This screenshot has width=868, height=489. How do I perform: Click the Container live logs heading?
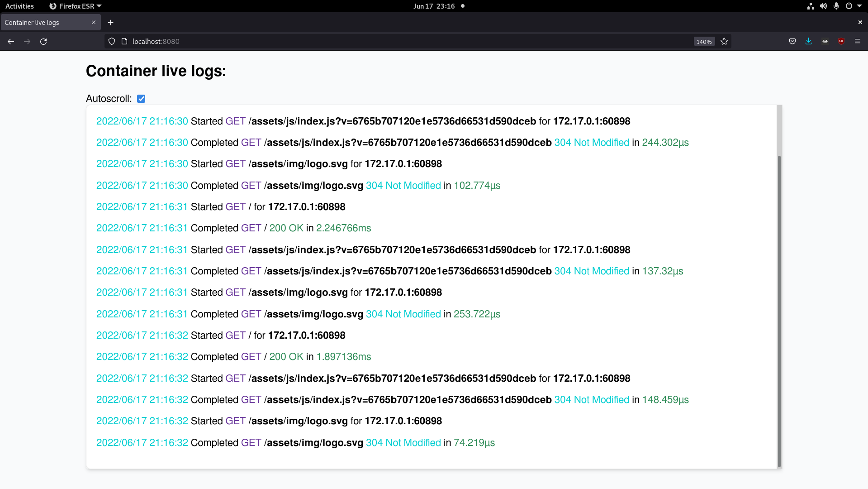click(x=156, y=71)
